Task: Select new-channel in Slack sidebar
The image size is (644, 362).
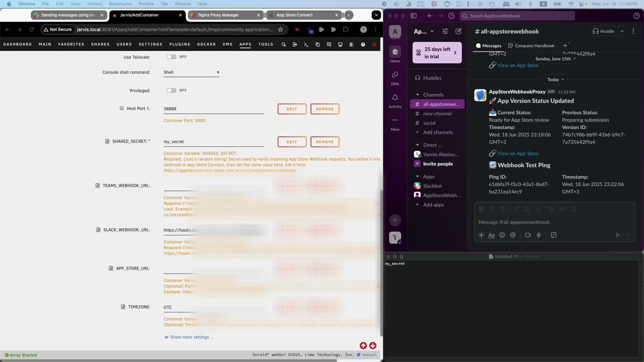Action: pos(437,114)
